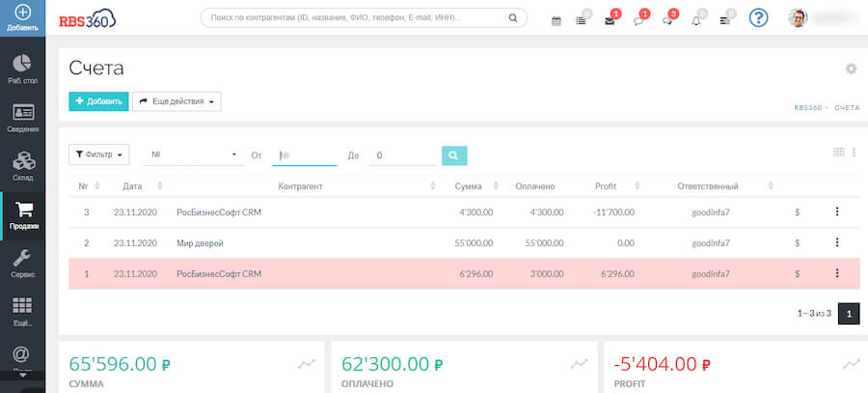Click the bell notifications icon
The width and height of the screenshot is (868, 393).
point(696,20)
